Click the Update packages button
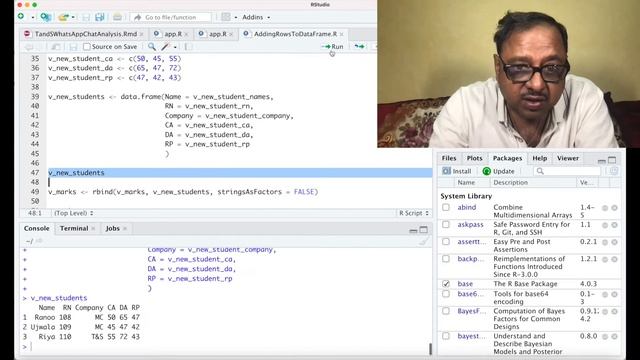Viewport: 640px width, 360px height. 498,171
